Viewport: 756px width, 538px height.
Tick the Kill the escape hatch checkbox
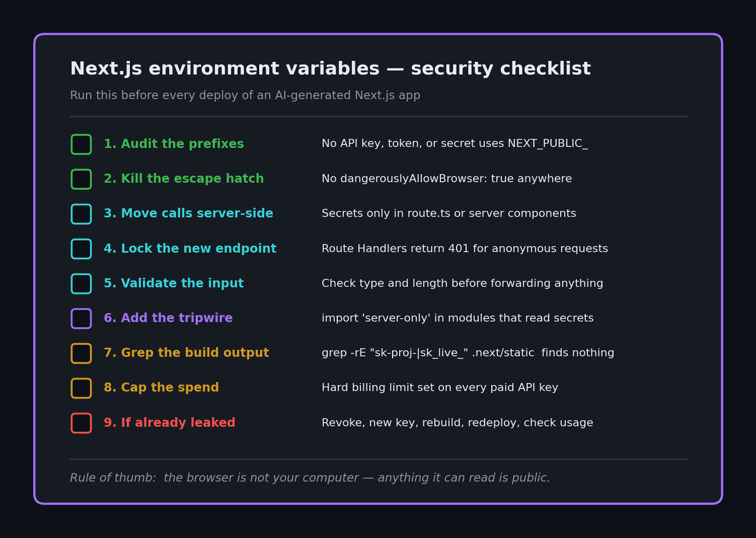(81, 179)
